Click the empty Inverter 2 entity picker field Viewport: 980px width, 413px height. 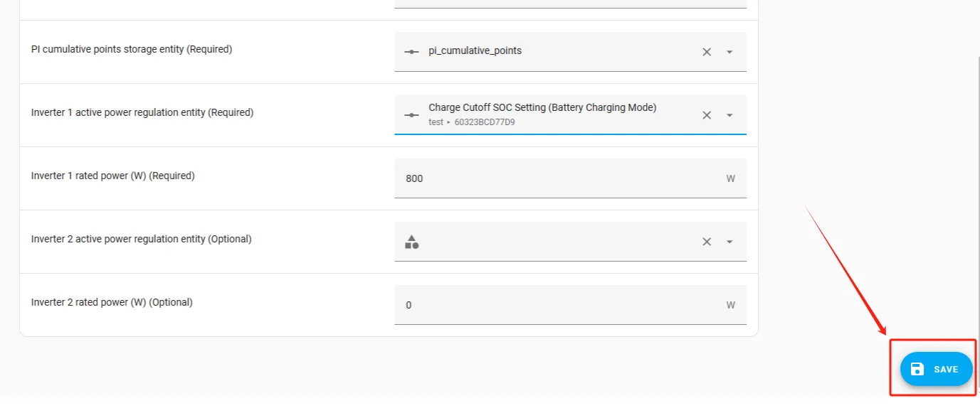coord(555,242)
